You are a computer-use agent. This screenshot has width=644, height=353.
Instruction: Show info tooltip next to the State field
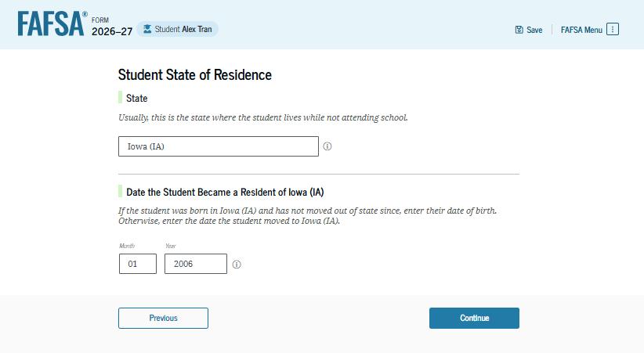pos(327,146)
